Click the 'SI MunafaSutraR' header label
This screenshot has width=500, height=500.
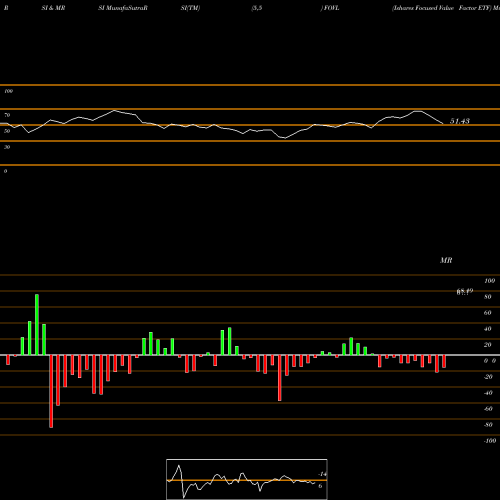[x=123, y=8]
